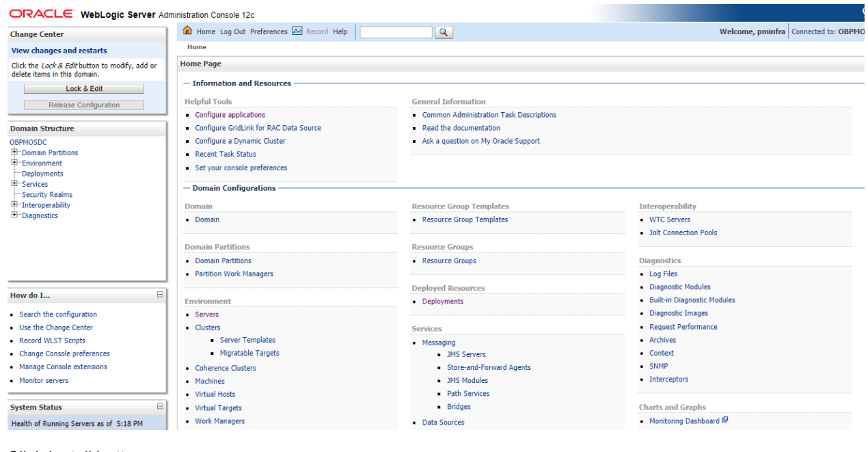Open Configure applications link
Screen dimensions: 868x452
(x=230, y=115)
